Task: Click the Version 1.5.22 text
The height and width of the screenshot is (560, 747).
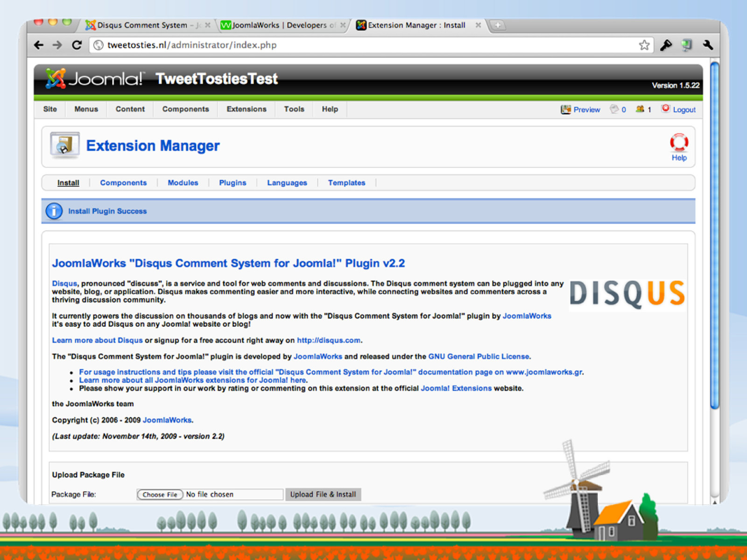Action: pyautogui.click(x=676, y=85)
